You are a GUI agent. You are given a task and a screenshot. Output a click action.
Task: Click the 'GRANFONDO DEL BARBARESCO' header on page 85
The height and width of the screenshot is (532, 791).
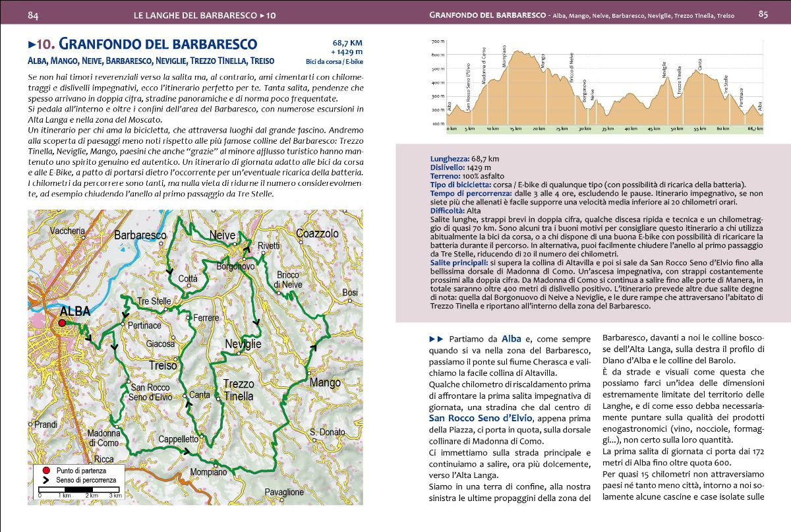point(486,14)
